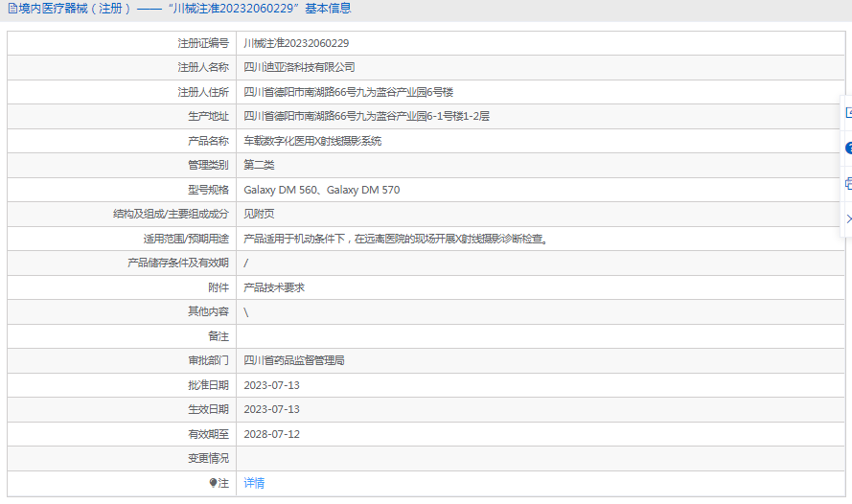Open the 详情 link in the 注 row
The width and height of the screenshot is (852, 504).
pos(254,483)
